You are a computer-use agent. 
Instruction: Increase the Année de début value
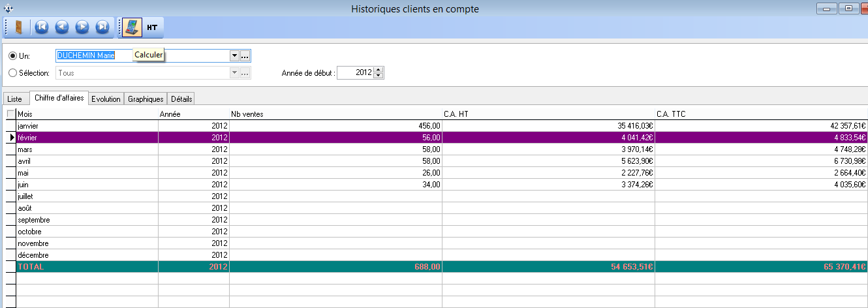[379, 70]
